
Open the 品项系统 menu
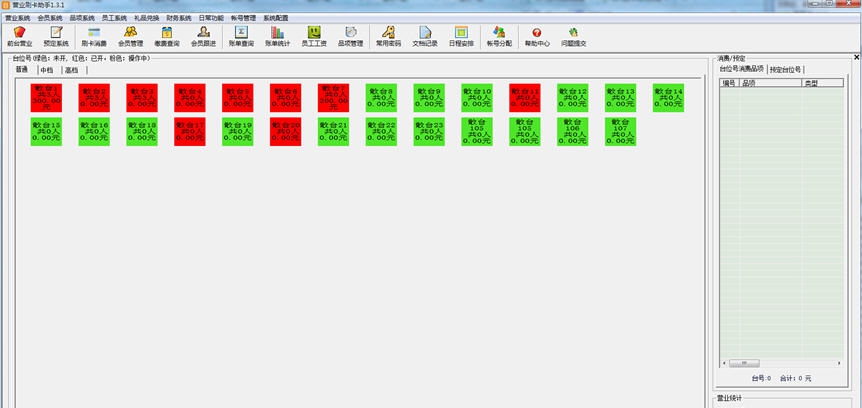[x=82, y=18]
